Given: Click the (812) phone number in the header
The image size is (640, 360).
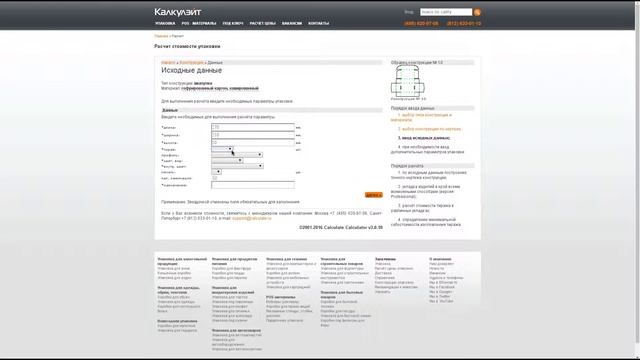Looking at the screenshot, I should 464,24.
